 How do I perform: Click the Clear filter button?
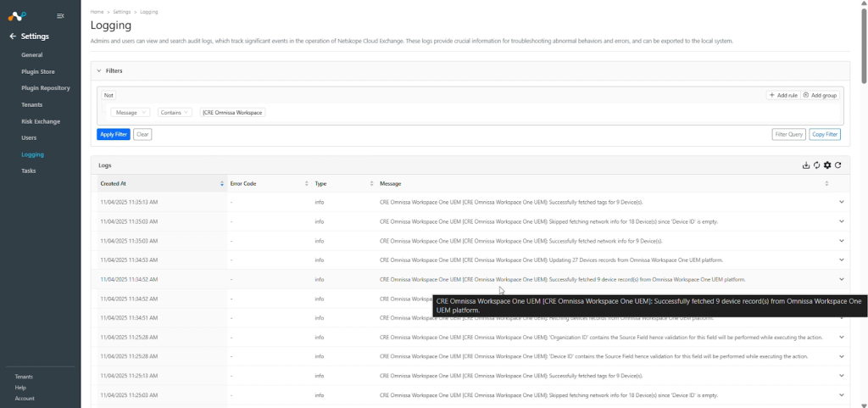pos(142,134)
